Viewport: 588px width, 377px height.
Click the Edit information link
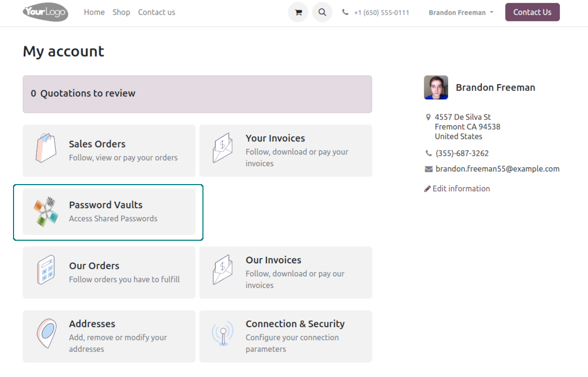(461, 188)
